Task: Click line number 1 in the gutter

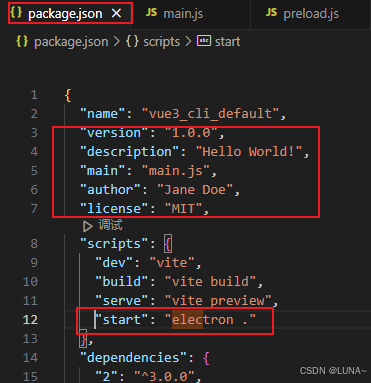Action: click(34, 95)
